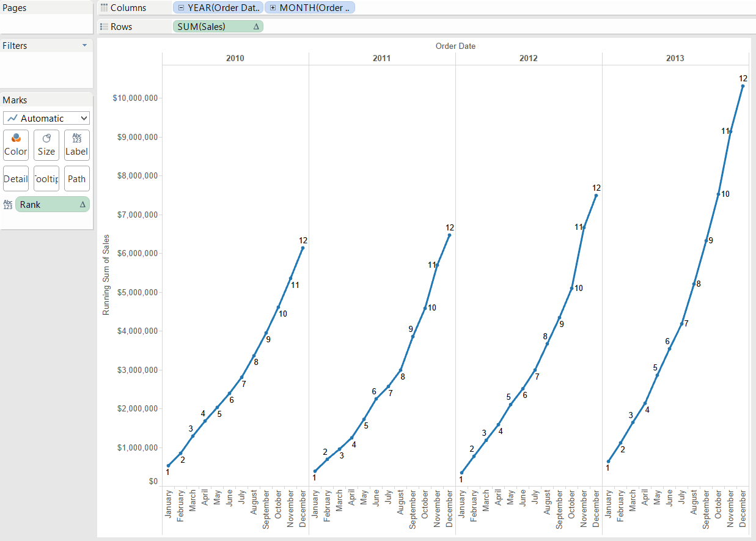Open the Automatic mark type dropdown
Screen dimensions: 756x541
pyautogui.click(x=46, y=118)
